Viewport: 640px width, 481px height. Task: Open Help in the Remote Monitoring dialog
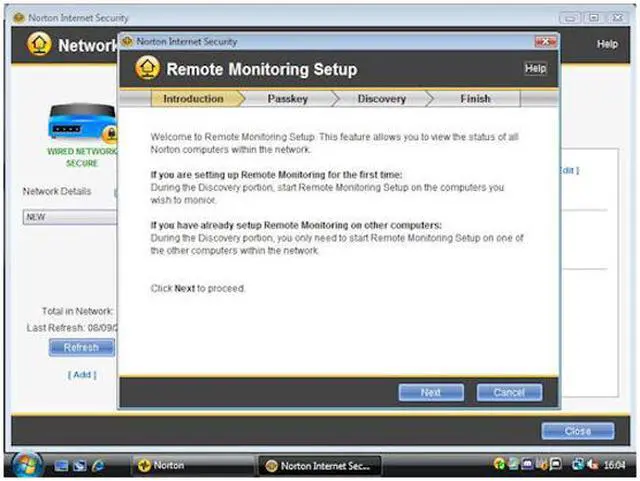pos(535,69)
